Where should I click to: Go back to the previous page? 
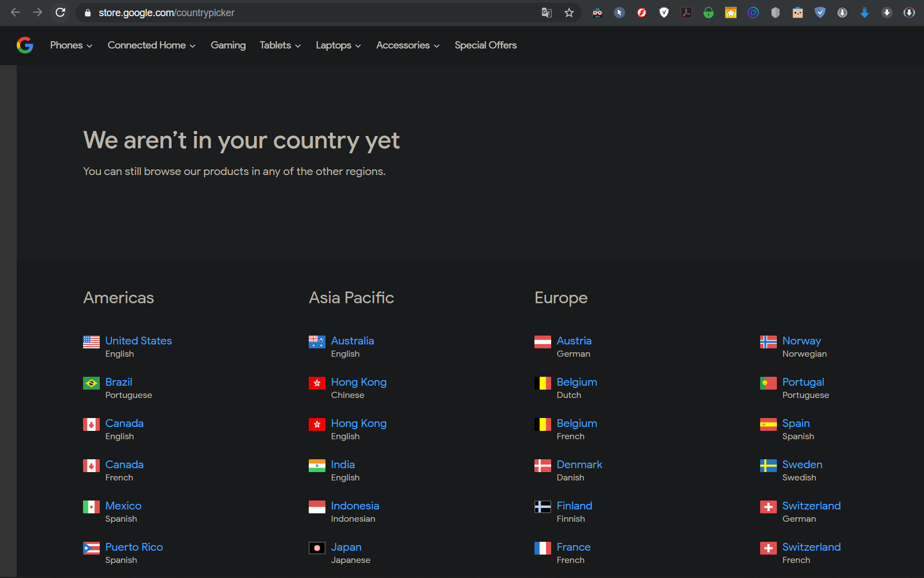[x=15, y=12]
